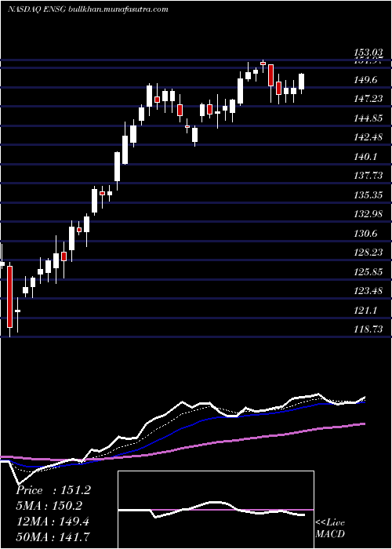The height and width of the screenshot is (549, 392).
Task: Click the 118.73 price axis label
Action: coord(368,329)
